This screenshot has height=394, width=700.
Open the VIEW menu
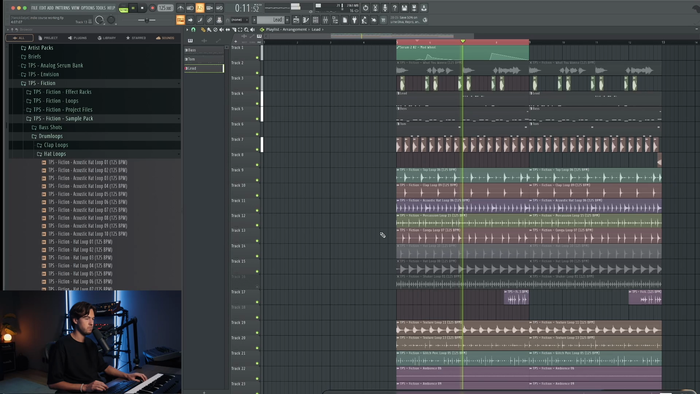(75, 8)
